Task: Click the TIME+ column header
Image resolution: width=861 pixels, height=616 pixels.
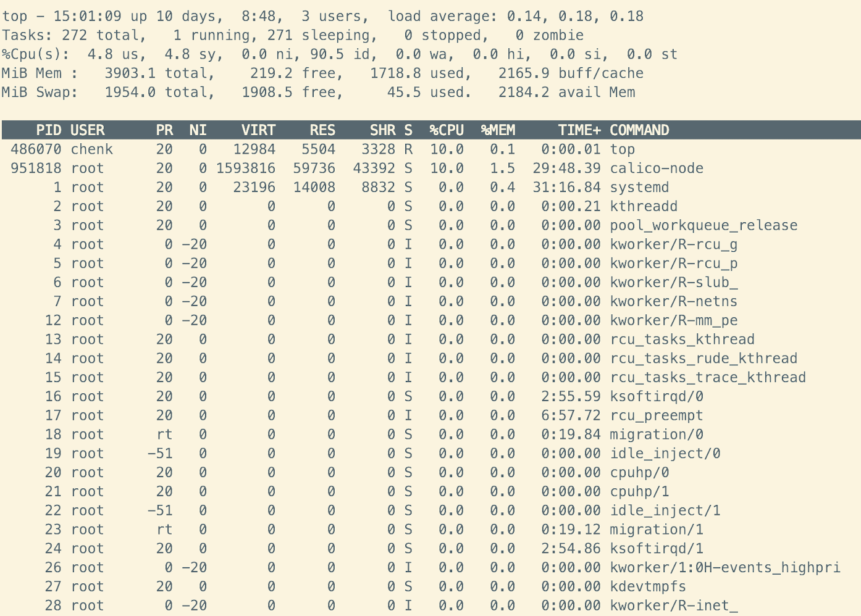Action: tap(579, 130)
